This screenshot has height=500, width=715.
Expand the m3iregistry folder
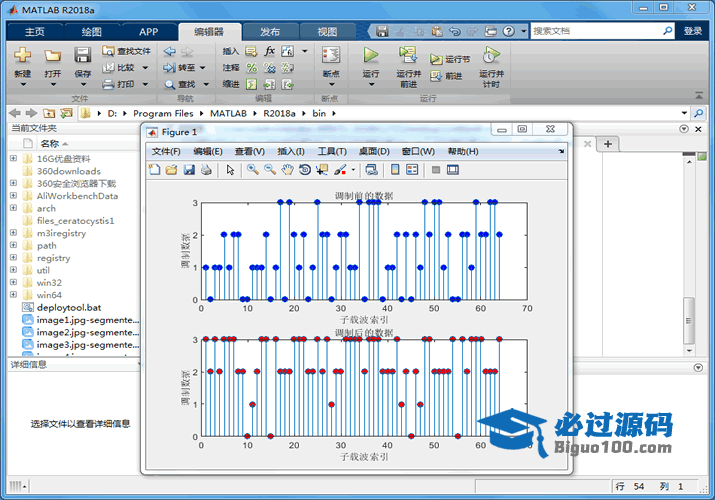[13, 232]
